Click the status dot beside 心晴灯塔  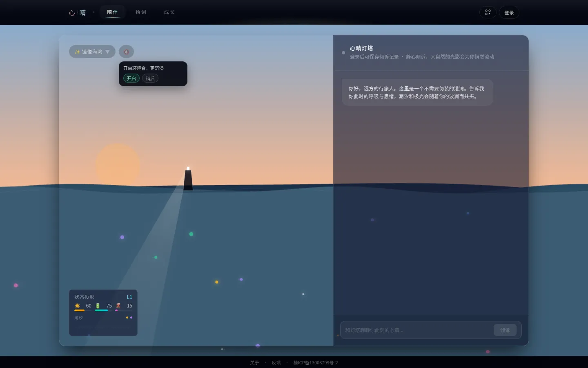point(343,52)
